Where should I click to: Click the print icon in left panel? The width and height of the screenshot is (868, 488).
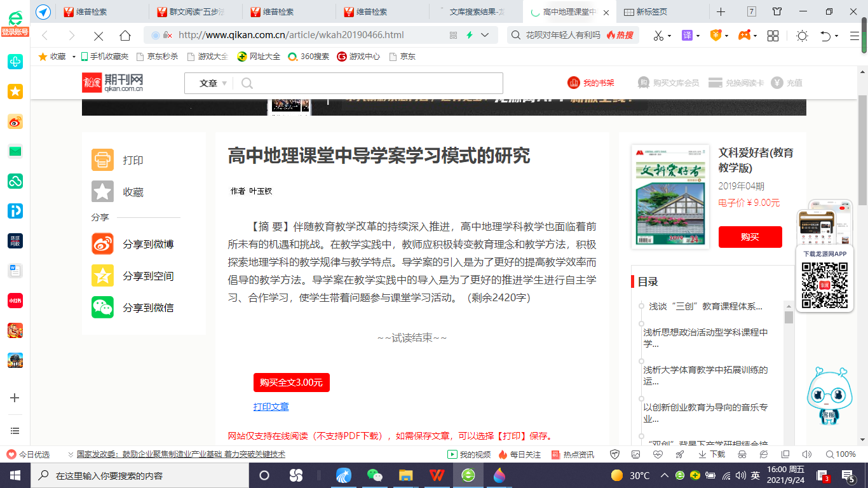click(x=102, y=160)
